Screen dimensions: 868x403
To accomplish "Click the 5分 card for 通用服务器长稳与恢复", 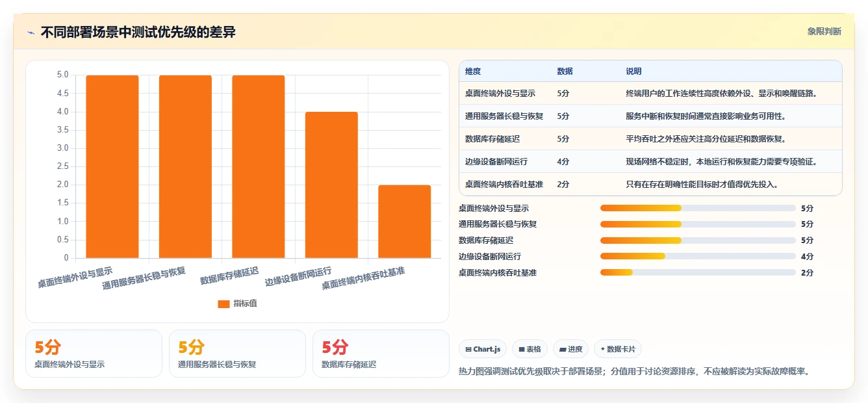I will (x=237, y=354).
